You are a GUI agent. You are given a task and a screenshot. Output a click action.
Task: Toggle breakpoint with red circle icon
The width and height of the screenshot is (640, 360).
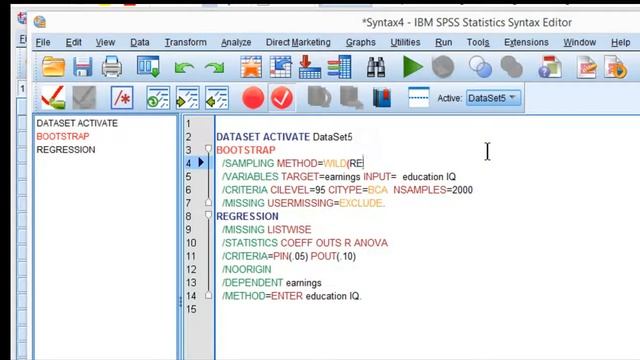253,98
